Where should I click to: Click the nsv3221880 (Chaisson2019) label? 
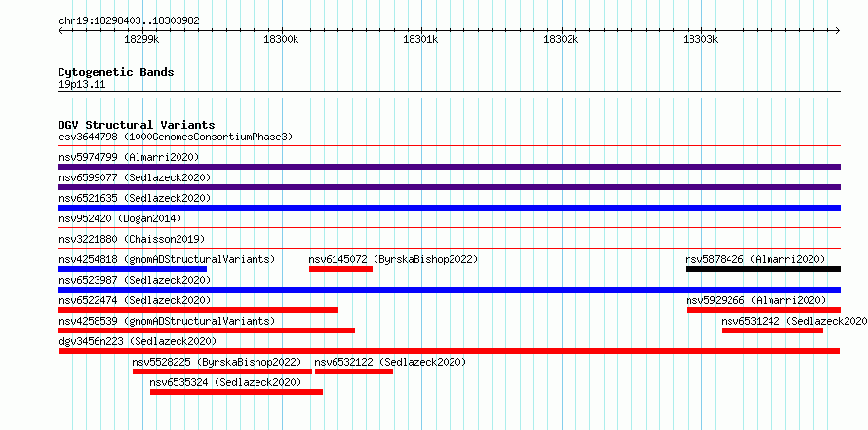pos(132,239)
